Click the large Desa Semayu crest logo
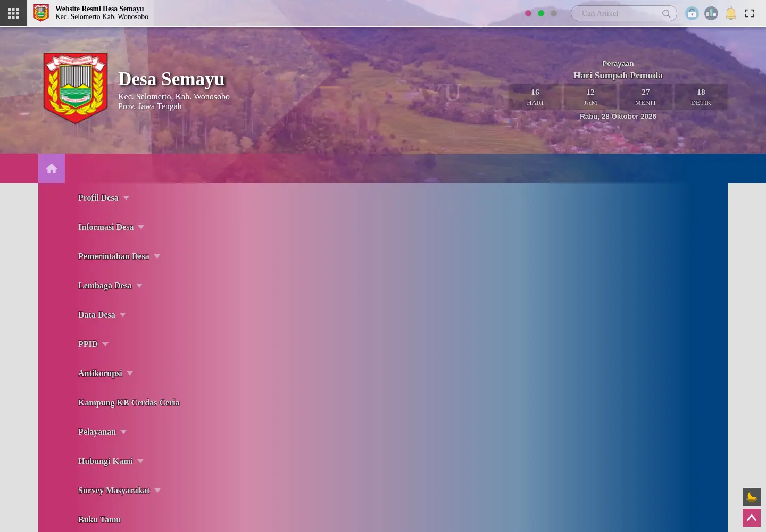This screenshot has height=532, width=766. tap(76, 88)
